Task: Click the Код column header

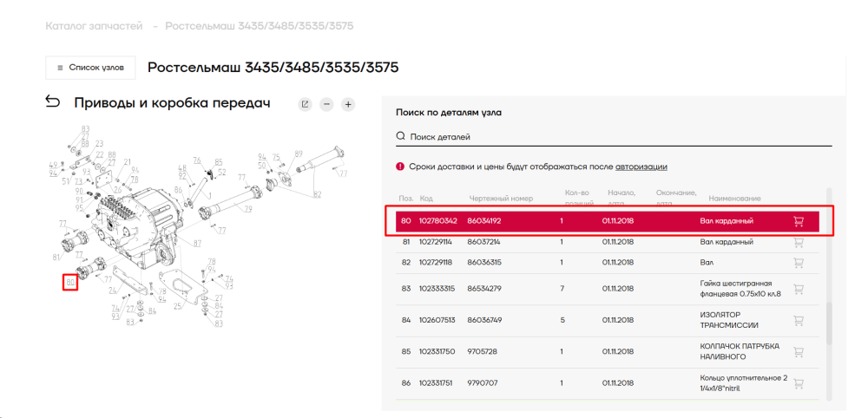Action: [426, 199]
